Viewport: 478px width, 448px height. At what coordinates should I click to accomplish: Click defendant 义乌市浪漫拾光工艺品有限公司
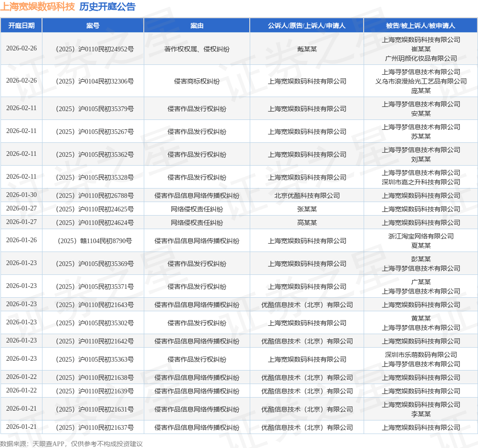coord(421,81)
